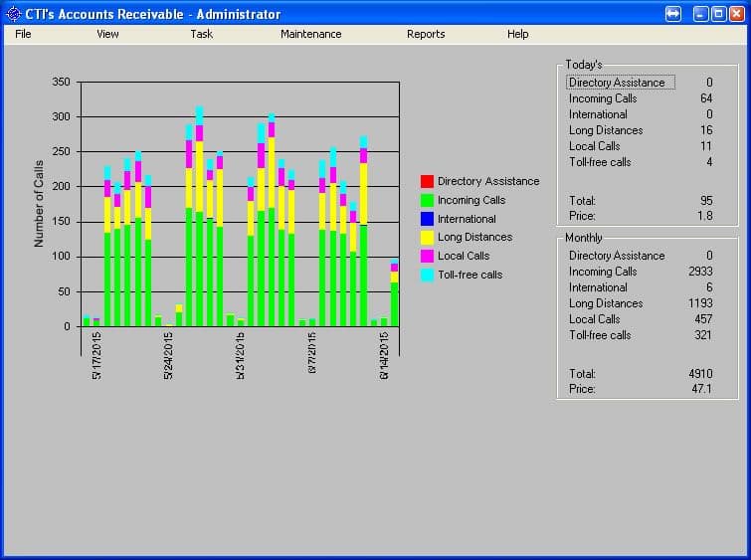Select Incoming Calls row in Monthly panel
The image size is (751, 560).
[603, 272]
